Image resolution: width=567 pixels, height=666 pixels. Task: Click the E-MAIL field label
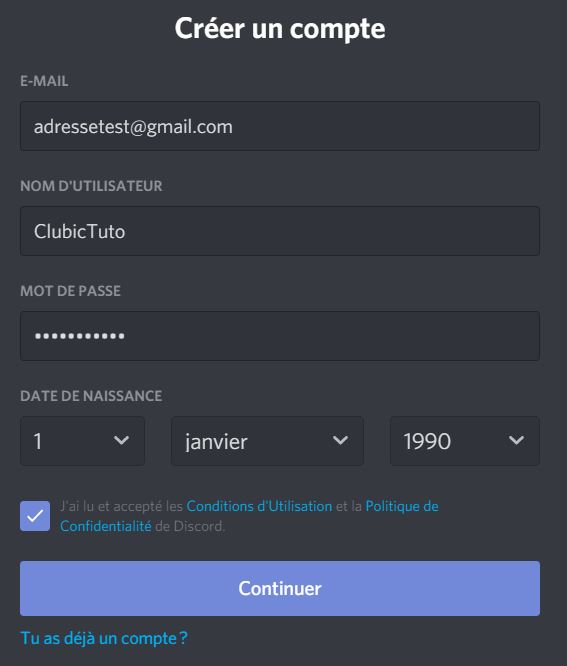coord(44,81)
